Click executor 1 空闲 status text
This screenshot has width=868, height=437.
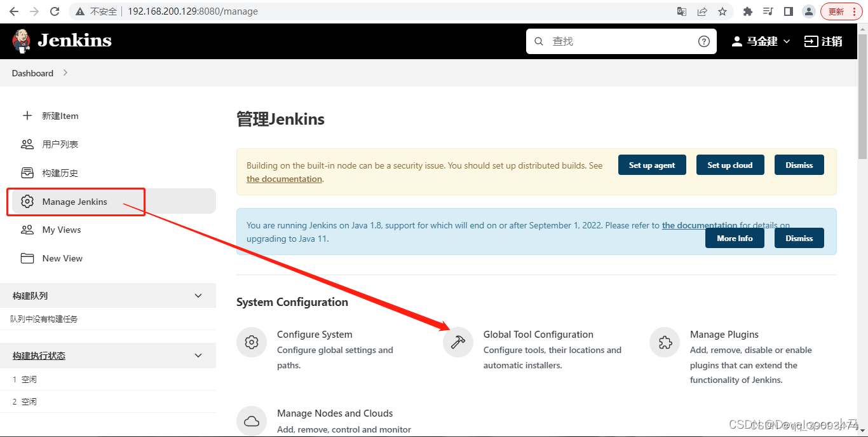point(29,379)
